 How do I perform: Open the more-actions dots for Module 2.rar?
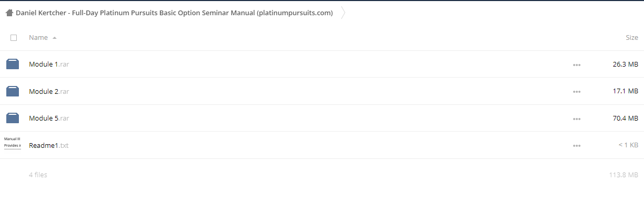coord(577,92)
